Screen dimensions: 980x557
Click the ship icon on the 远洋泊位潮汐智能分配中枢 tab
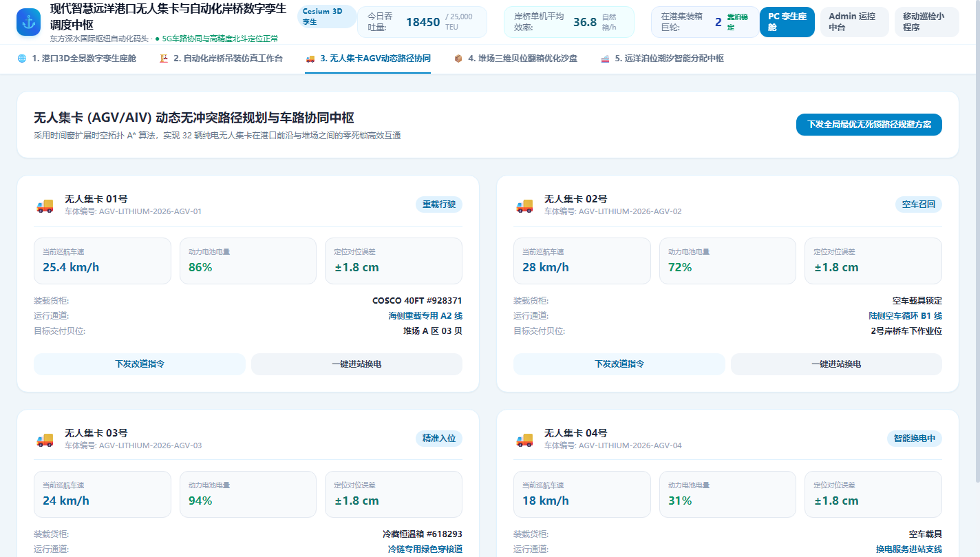tap(605, 59)
